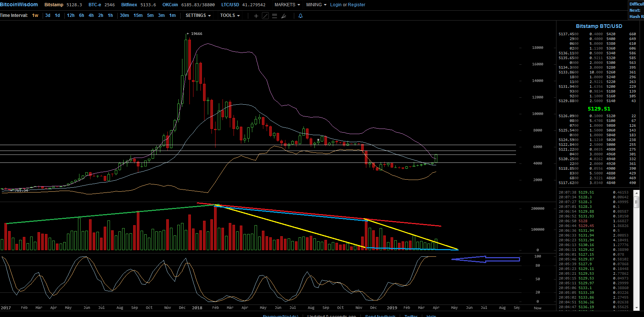Image resolution: width=644 pixels, height=317 pixels.
Task: Switch time interval to 1d
Action: (57, 15)
